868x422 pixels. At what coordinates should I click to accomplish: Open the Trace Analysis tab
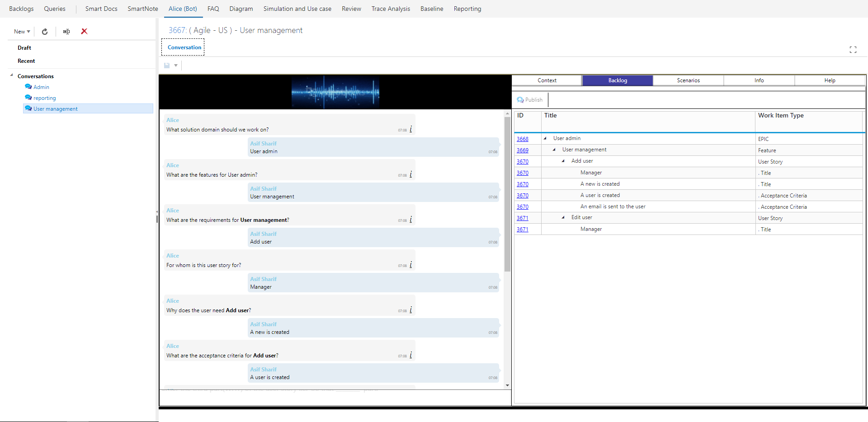point(391,9)
